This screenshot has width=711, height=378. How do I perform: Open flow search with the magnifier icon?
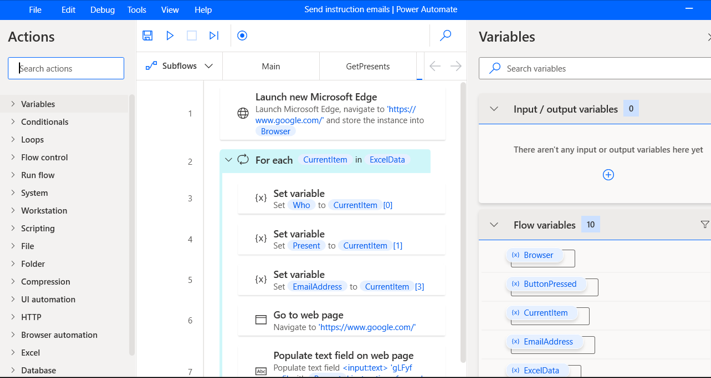pyautogui.click(x=446, y=35)
